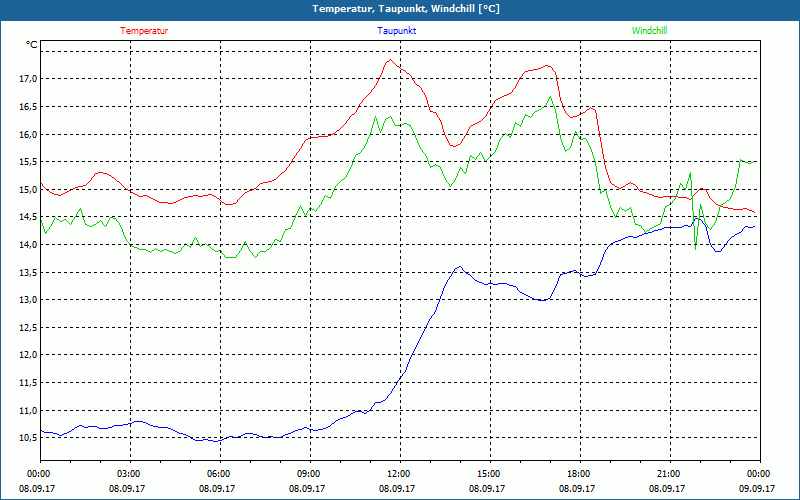Click the '08.09.17' date under 12:00
This screenshot has width=800, height=500.
397,488
